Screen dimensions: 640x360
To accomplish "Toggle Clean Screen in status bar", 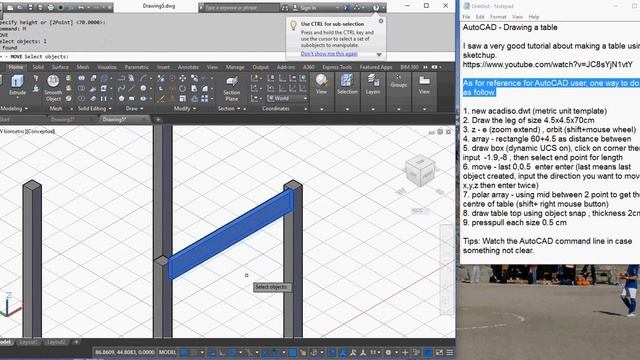I will coord(439,352).
